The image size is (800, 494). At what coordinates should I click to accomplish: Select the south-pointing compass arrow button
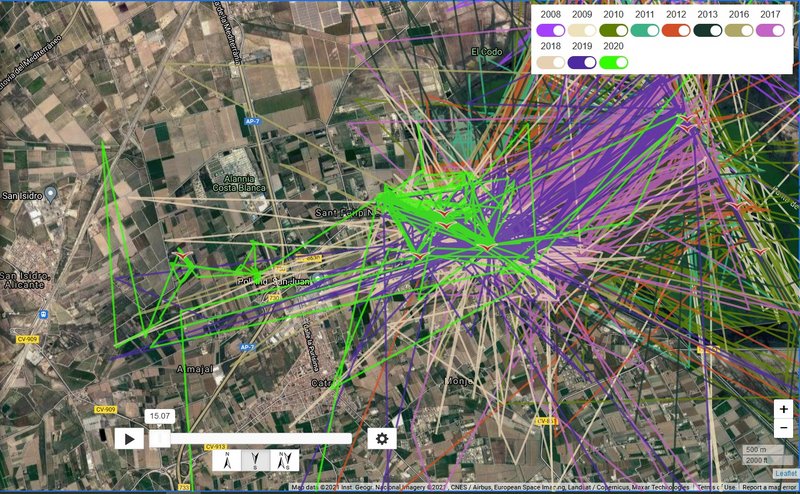(x=256, y=460)
